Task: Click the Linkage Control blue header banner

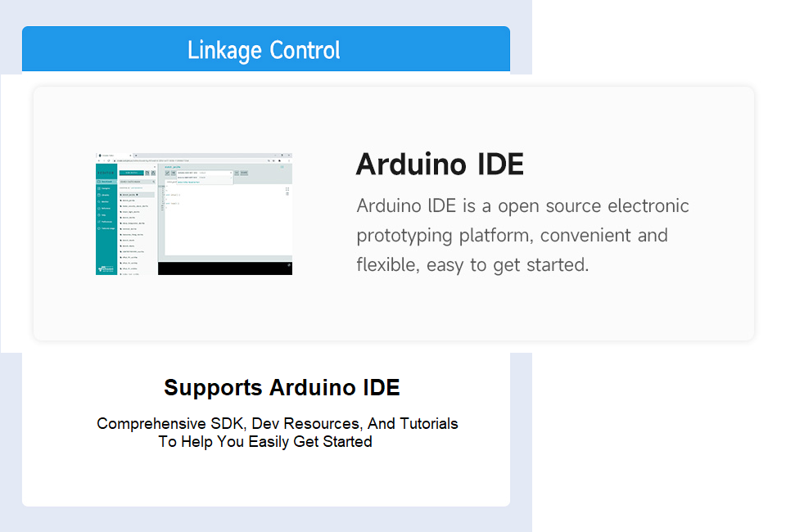Action: tap(265, 49)
